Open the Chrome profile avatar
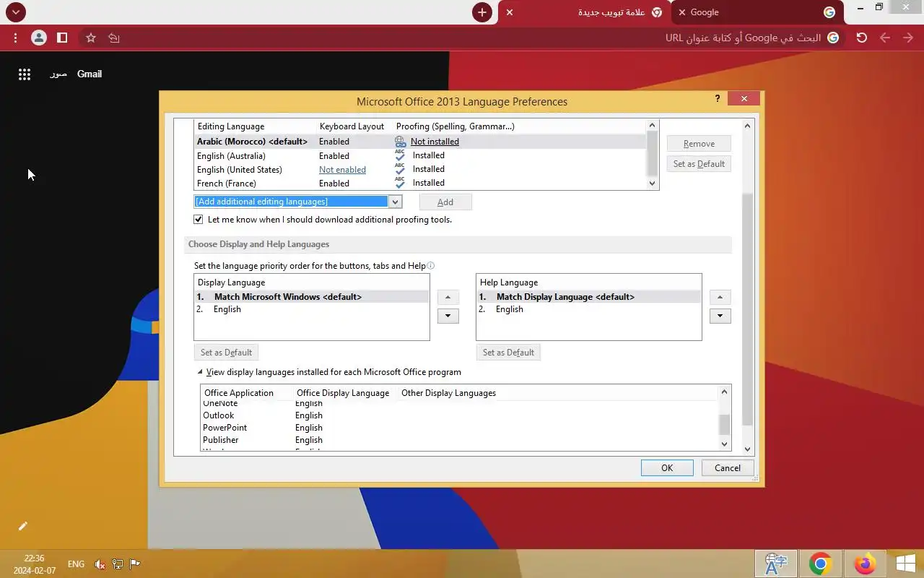Viewport: 924px width, 578px height. 39,38
